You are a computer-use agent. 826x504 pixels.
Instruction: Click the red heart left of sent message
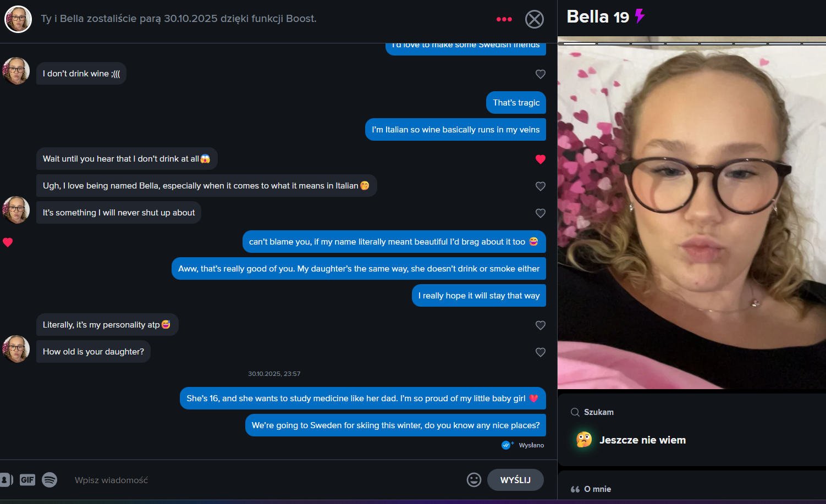(x=8, y=242)
